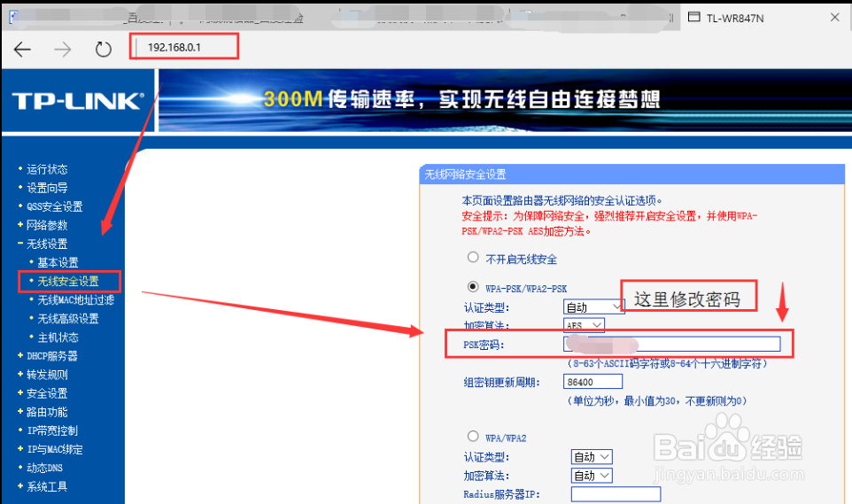This screenshot has height=504, width=852.
Task: Click the 8-63个ASCII码字符 hint text
Action: pos(667,364)
